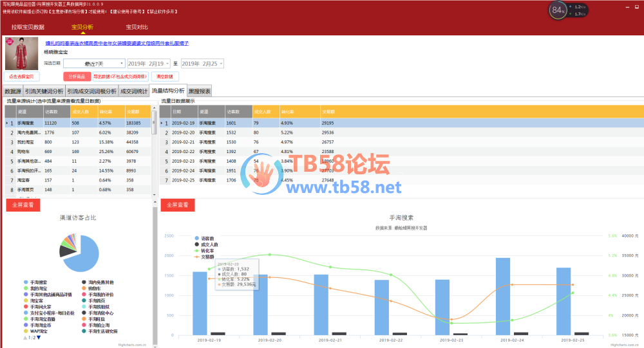This screenshot has width=644, height=348.
Task: Select the 购物车 row in the source table
Action: (x=78, y=151)
